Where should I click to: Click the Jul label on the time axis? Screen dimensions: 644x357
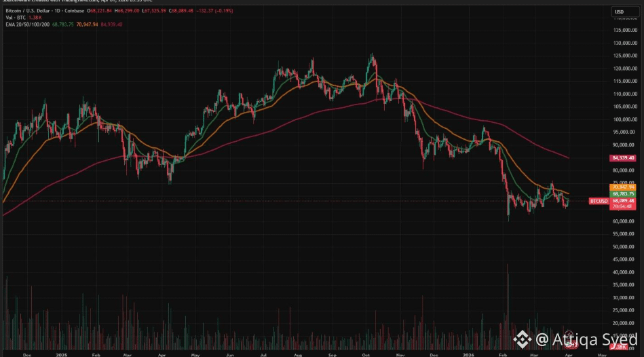(x=263, y=354)
